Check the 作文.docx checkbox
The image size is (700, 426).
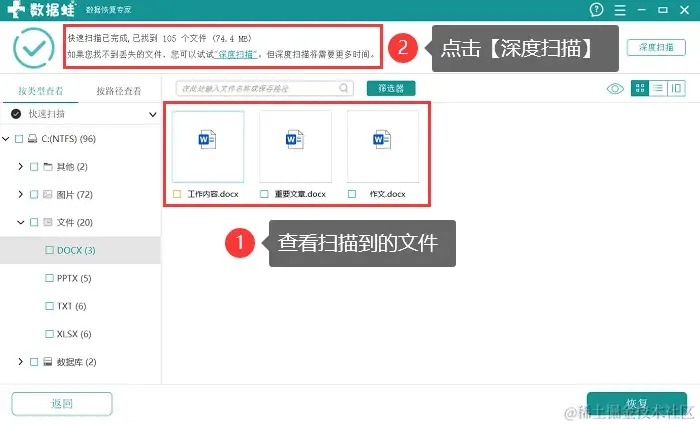pos(352,194)
